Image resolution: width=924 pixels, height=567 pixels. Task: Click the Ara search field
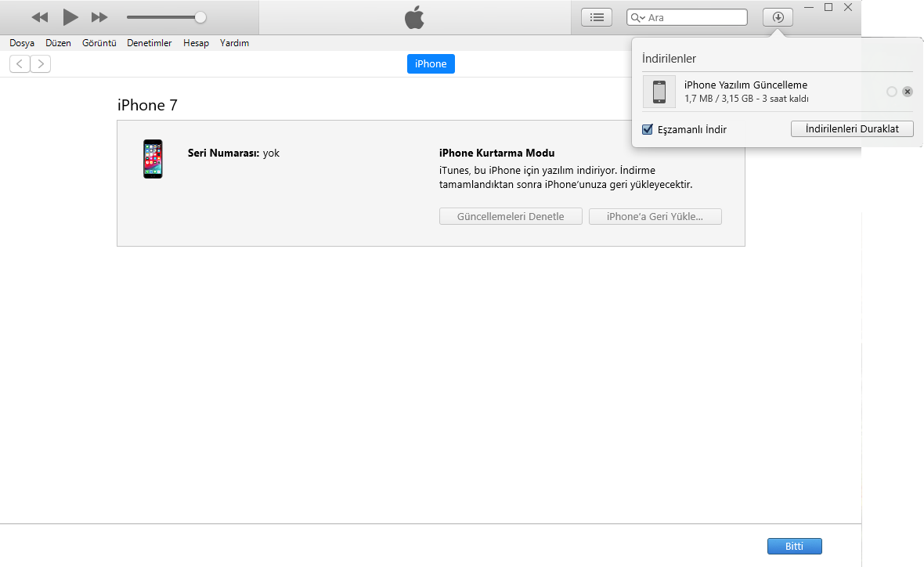687,17
